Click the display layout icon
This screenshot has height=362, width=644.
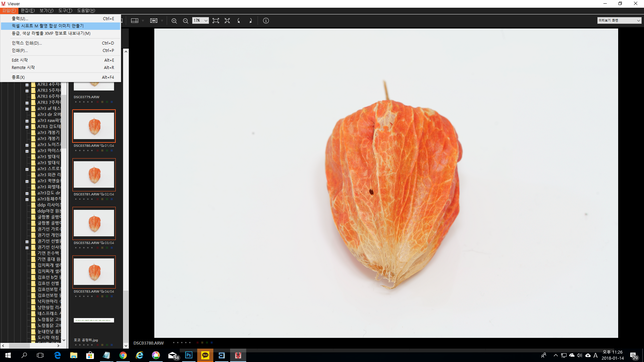[x=135, y=21]
